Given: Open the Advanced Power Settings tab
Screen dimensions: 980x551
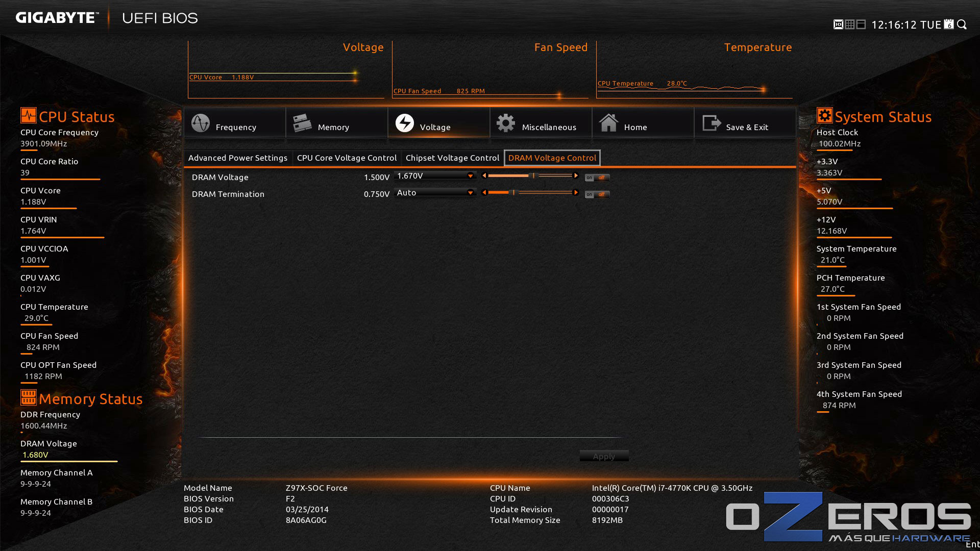Looking at the screenshot, I should (x=238, y=158).
